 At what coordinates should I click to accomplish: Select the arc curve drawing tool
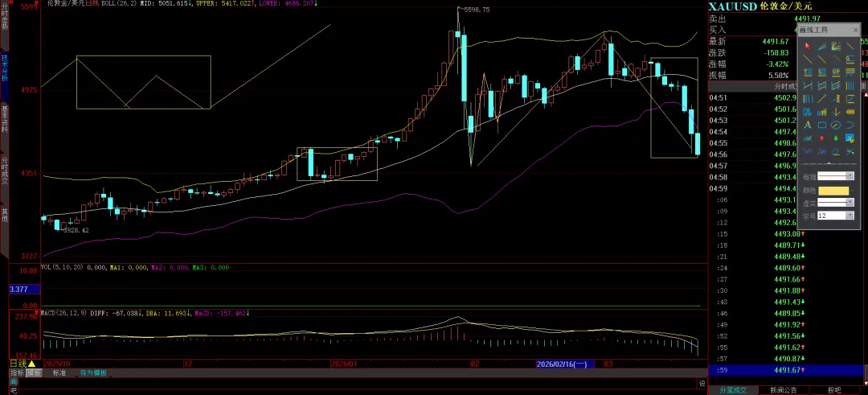pos(850,125)
